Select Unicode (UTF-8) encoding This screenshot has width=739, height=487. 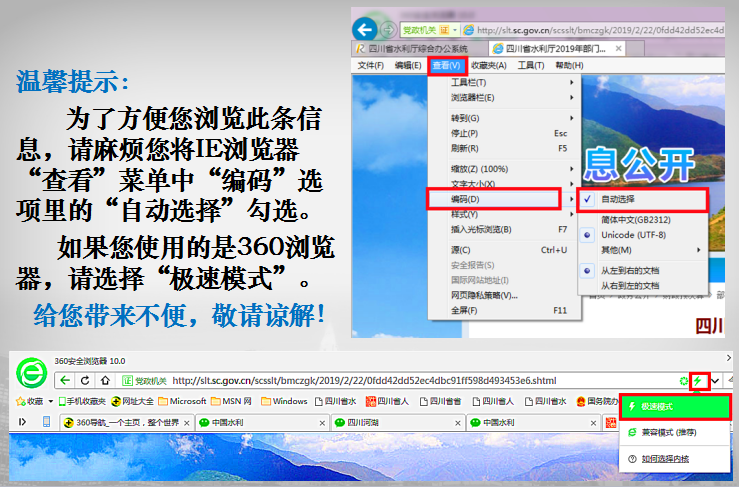642,235
